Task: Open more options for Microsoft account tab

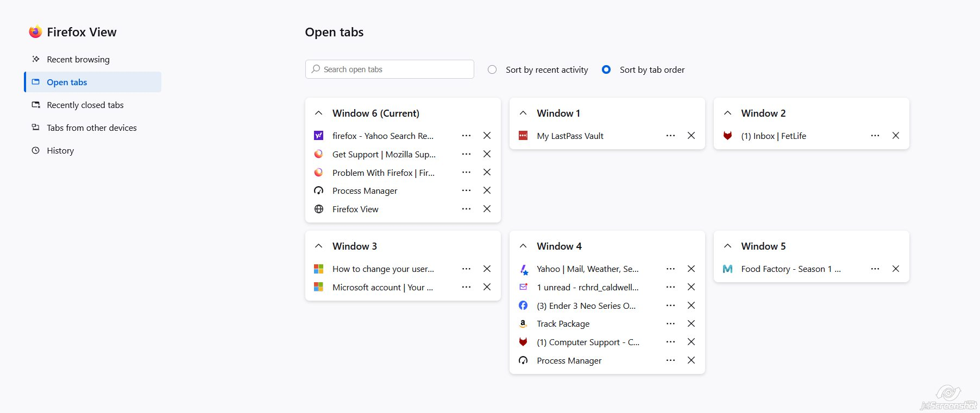Action: pos(466,287)
